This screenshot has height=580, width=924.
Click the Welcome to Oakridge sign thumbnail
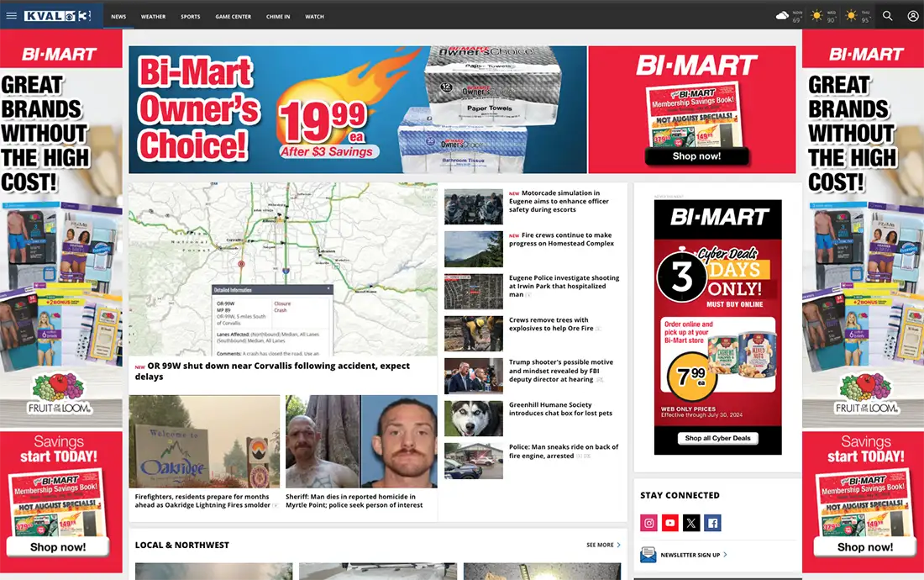[x=204, y=441]
